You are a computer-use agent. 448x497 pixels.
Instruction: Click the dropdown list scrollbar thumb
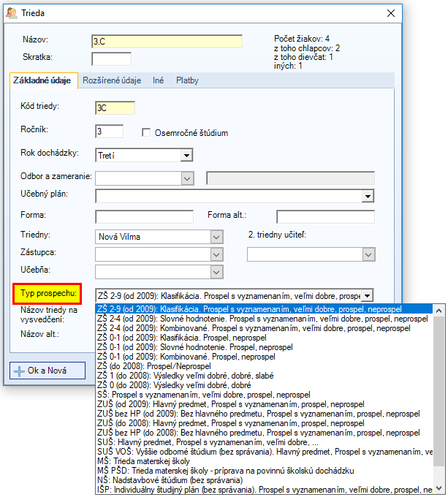(438, 391)
